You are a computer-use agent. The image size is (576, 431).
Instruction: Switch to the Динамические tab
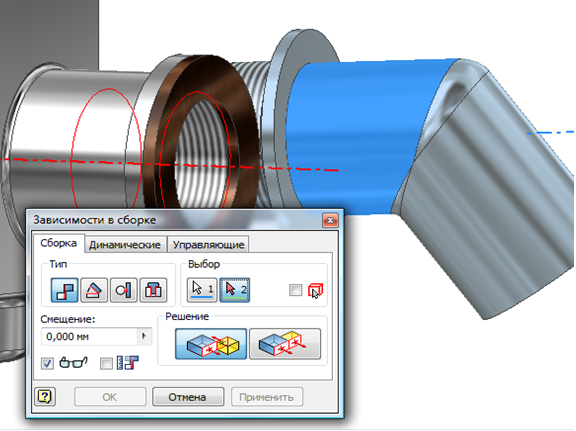(x=125, y=245)
